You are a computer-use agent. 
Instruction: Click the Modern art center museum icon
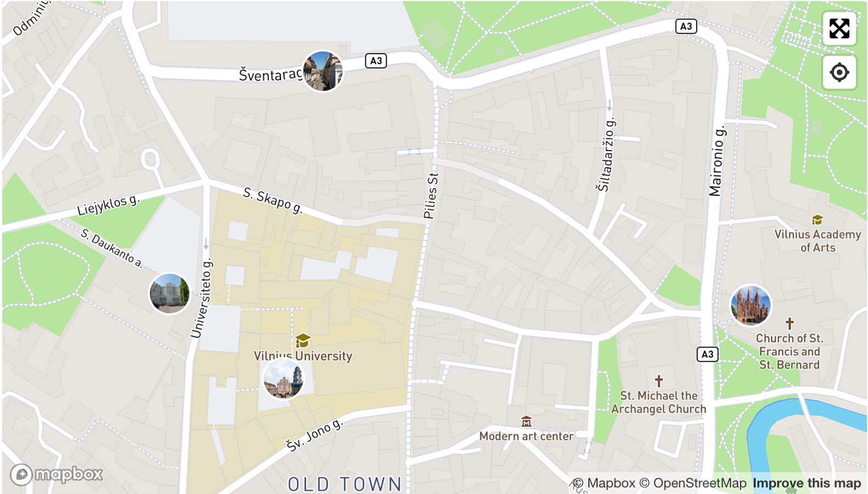[x=527, y=422]
